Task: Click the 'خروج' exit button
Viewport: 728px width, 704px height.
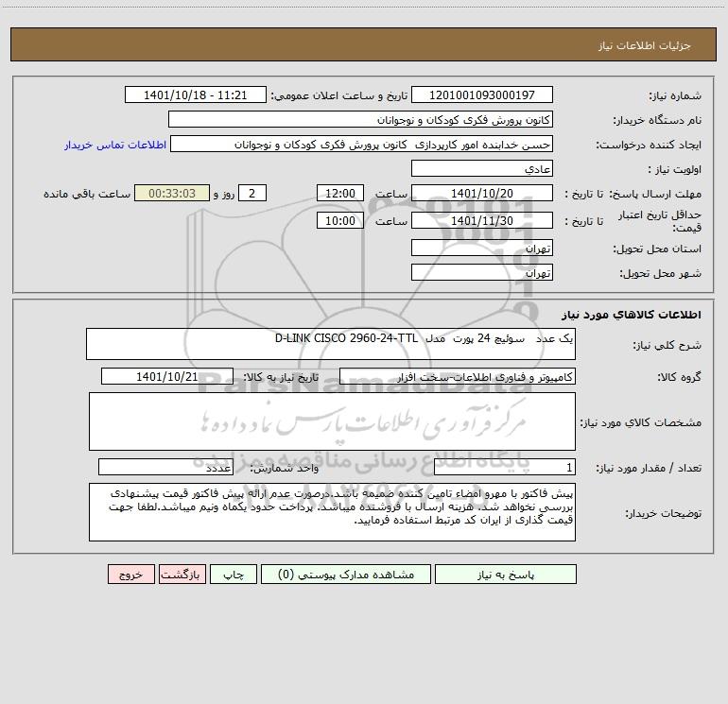Action: (x=130, y=575)
